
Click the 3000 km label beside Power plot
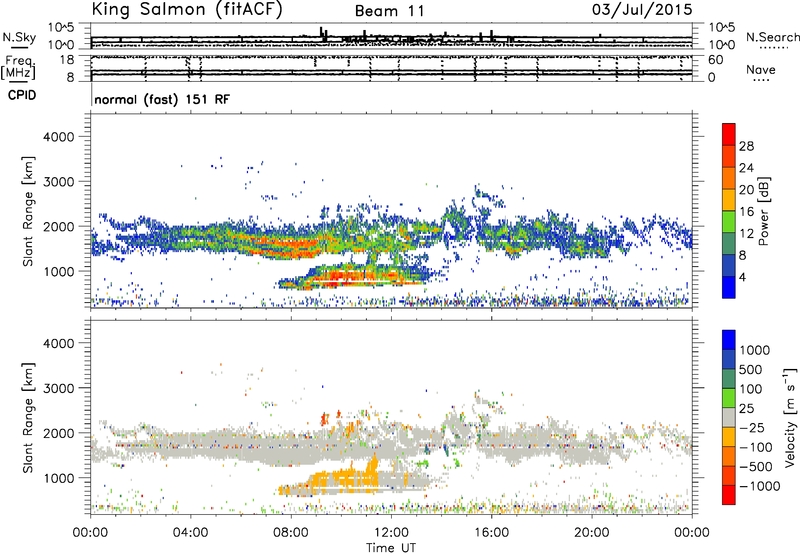tap(58, 182)
